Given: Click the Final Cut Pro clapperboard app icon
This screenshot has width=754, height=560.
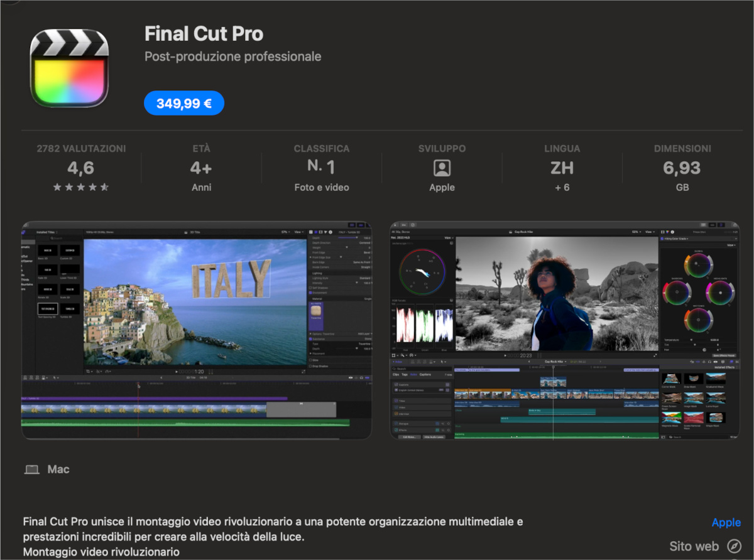Looking at the screenshot, I should [69, 68].
